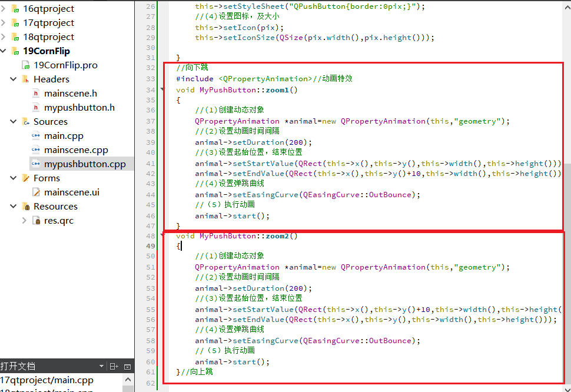The image size is (571, 392).
Task: Select the Forms label
Action: [47, 178]
